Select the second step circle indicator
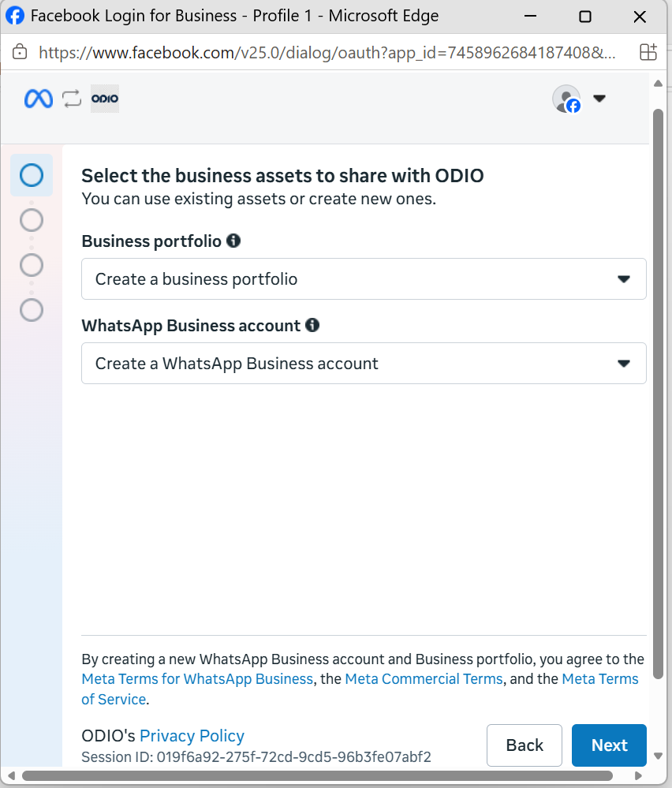 [x=32, y=220]
